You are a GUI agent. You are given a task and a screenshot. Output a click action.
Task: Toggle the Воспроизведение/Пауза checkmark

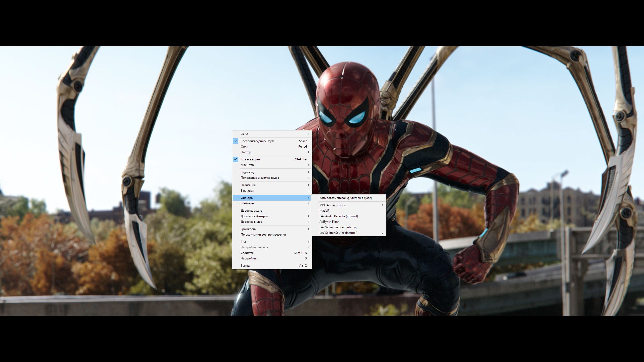(x=235, y=141)
